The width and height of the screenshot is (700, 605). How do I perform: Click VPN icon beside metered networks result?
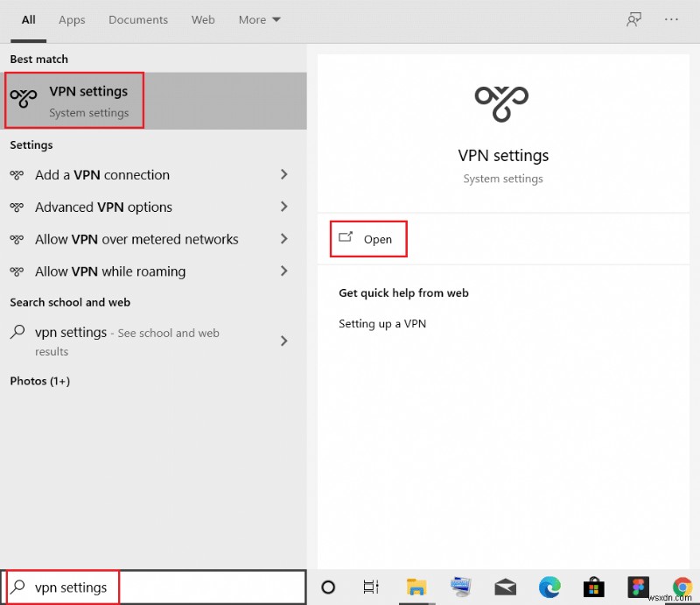(17, 239)
